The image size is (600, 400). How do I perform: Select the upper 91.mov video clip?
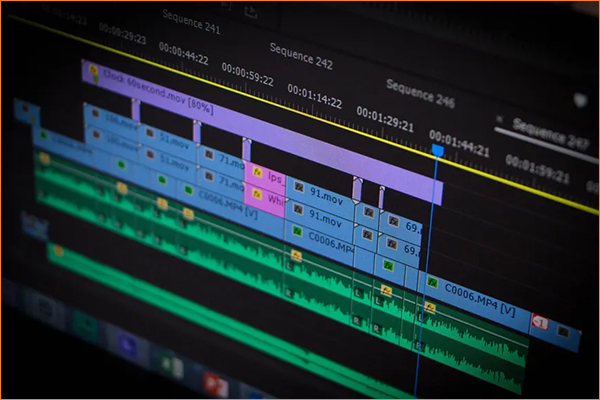(320, 194)
